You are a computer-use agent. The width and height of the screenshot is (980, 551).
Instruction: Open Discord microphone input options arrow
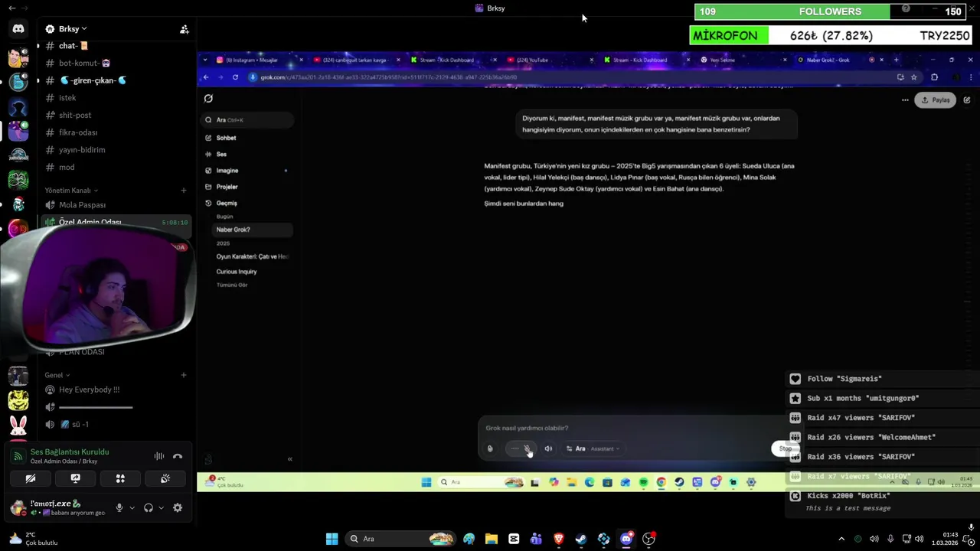click(132, 507)
